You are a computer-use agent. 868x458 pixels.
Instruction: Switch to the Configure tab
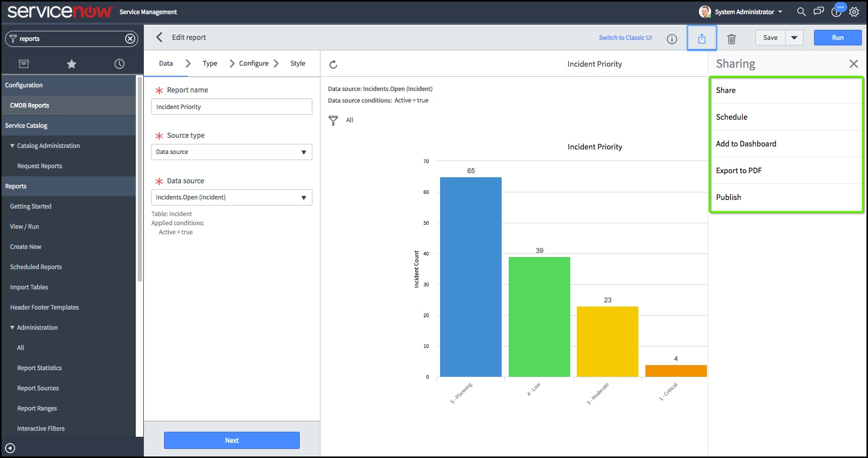click(253, 64)
